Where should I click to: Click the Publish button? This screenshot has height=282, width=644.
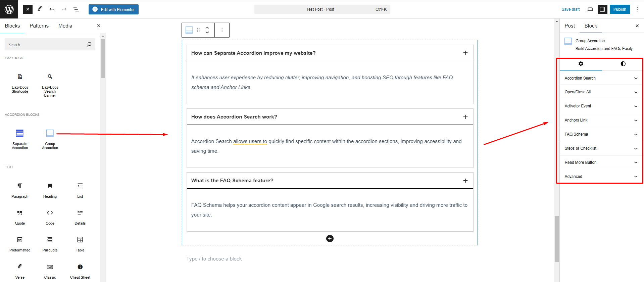pos(620,9)
